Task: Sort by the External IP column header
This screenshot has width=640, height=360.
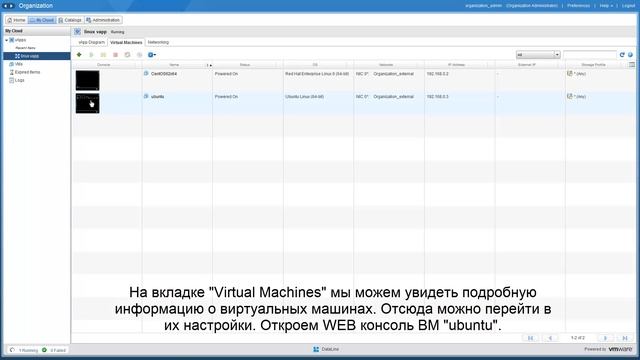Action: point(527,65)
